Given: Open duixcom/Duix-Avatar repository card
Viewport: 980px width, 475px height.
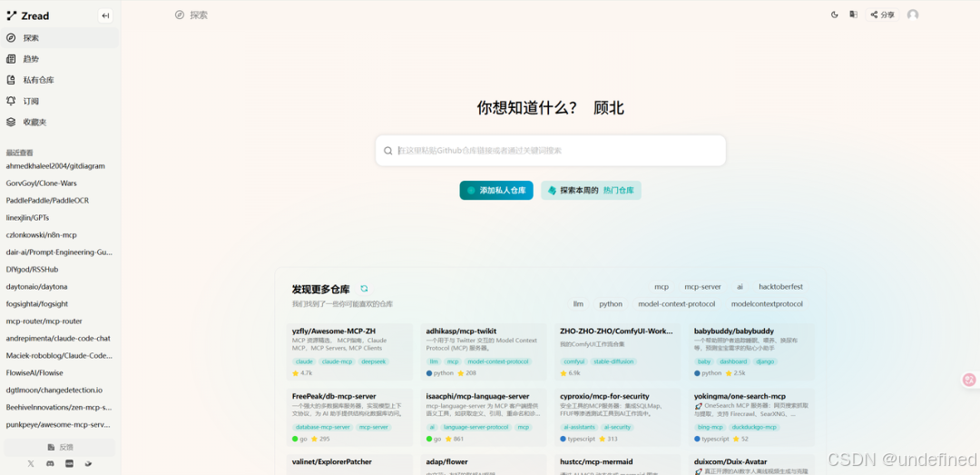Looking at the screenshot, I should (x=752, y=464).
